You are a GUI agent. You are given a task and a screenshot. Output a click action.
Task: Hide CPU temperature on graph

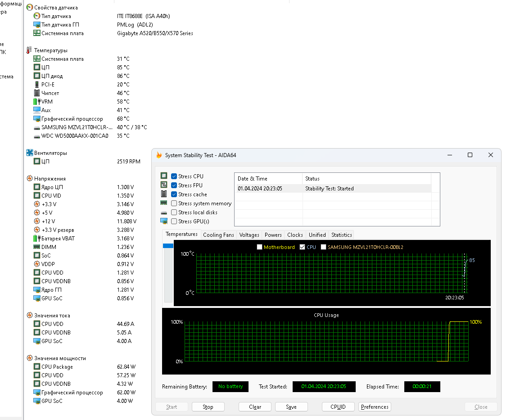pyautogui.click(x=302, y=247)
